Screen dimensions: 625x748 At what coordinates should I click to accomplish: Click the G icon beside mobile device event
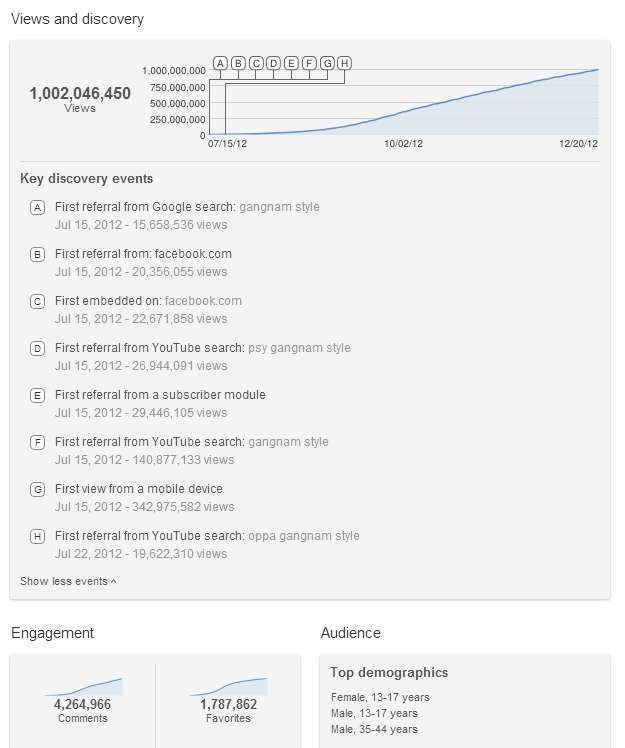click(37, 489)
